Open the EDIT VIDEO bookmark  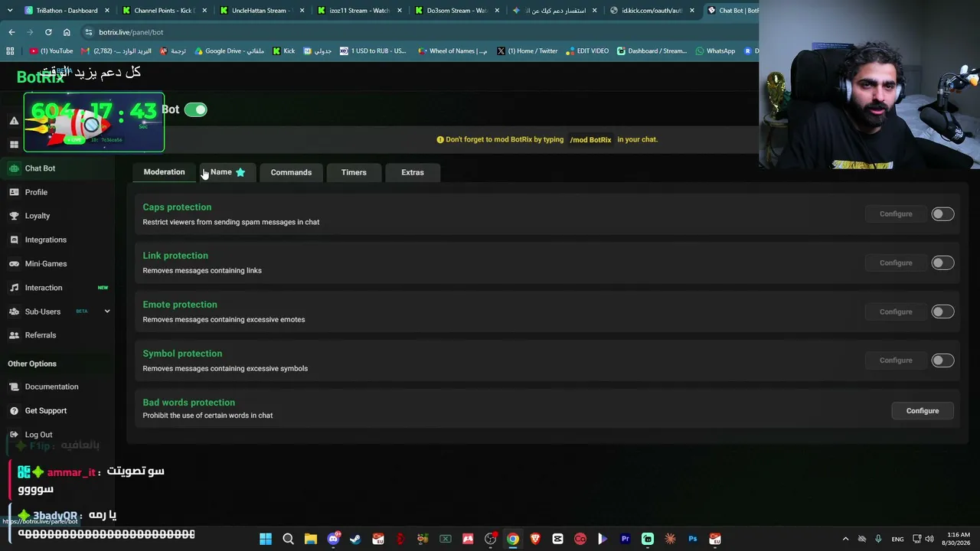(x=587, y=51)
